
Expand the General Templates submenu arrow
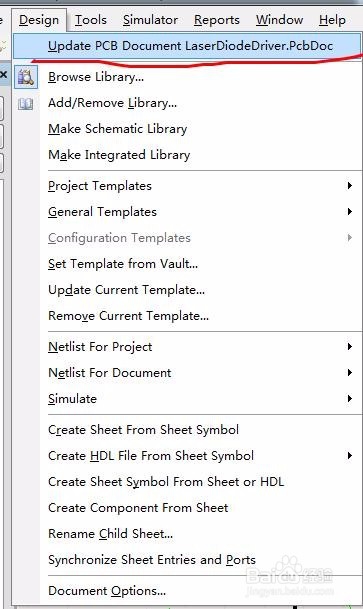(x=350, y=212)
